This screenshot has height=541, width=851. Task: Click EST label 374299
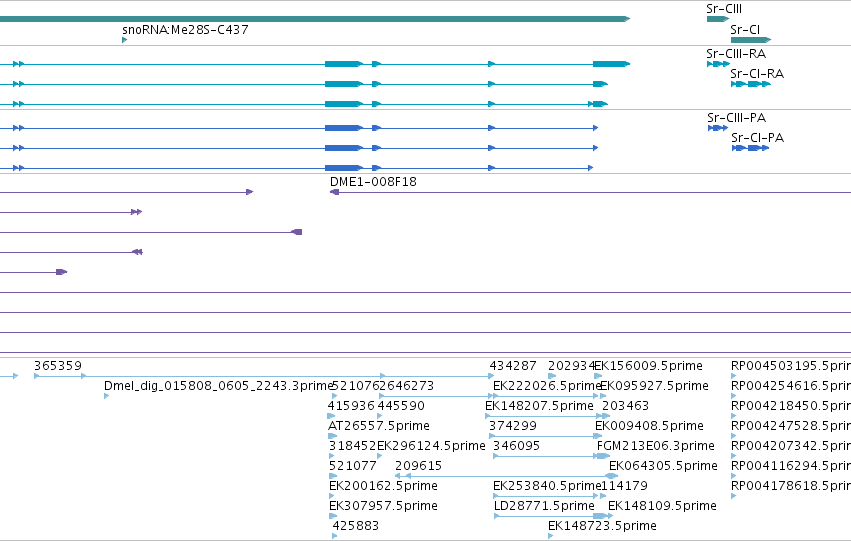(x=513, y=426)
